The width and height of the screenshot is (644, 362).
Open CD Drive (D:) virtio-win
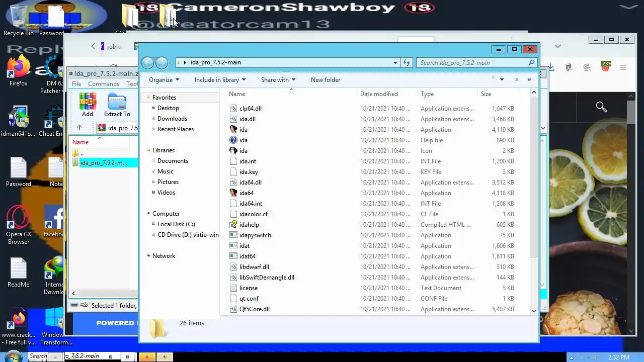click(188, 235)
